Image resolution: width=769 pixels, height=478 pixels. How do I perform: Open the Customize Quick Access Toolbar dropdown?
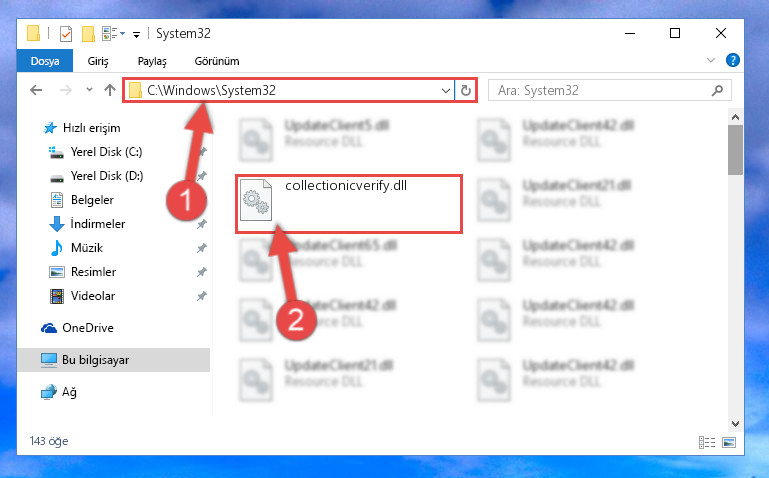click(x=136, y=34)
